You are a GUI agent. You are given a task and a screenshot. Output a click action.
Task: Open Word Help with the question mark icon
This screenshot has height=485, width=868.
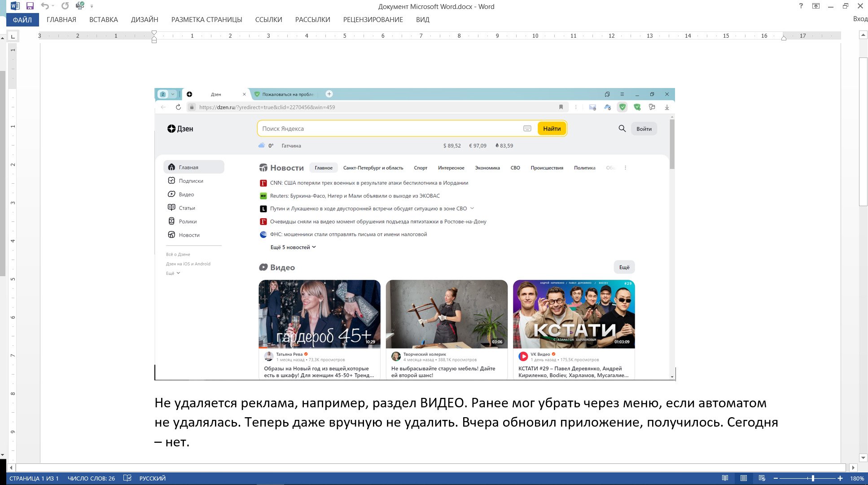coord(800,6)
